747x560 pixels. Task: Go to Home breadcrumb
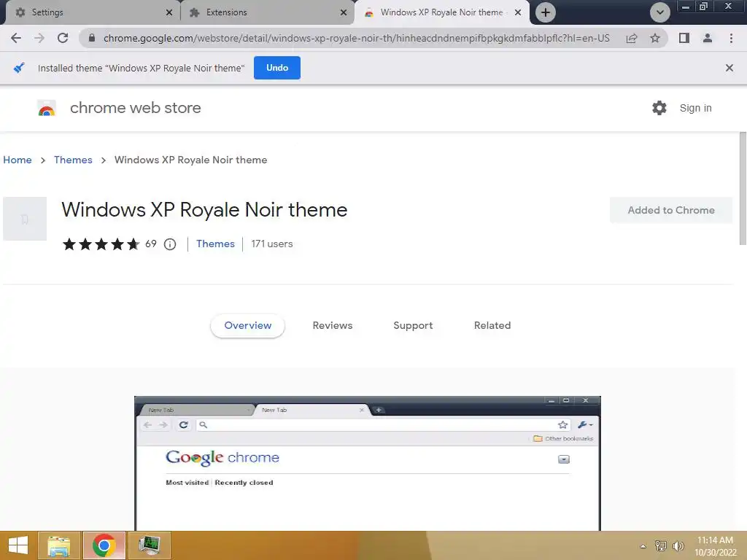pyautogui.click(x=18, y=160)
